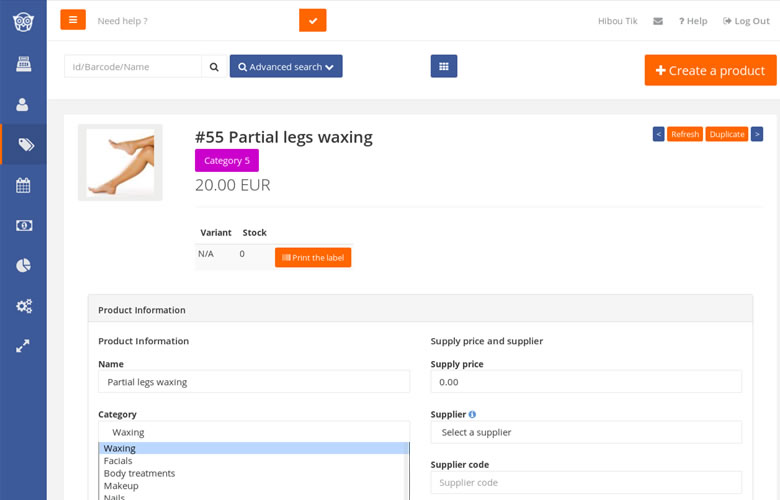Switch to grid view icon
Screen dimensions: 780x500
(444, 66)
